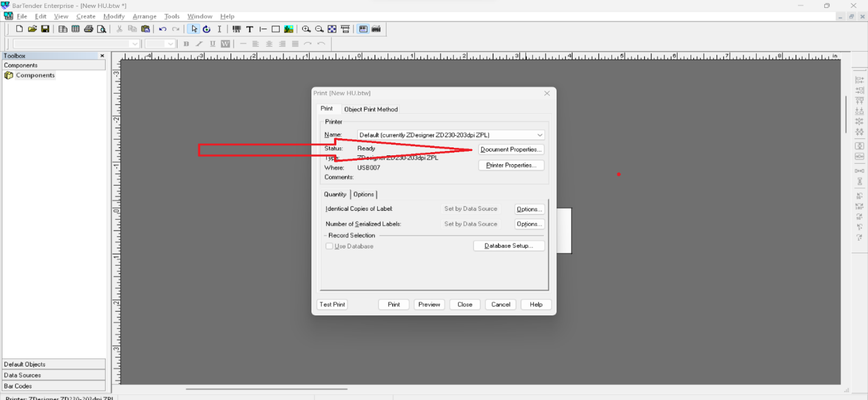The image size is (868, 400).
Task: Open the Tools menu
Action: pos(172,16)
